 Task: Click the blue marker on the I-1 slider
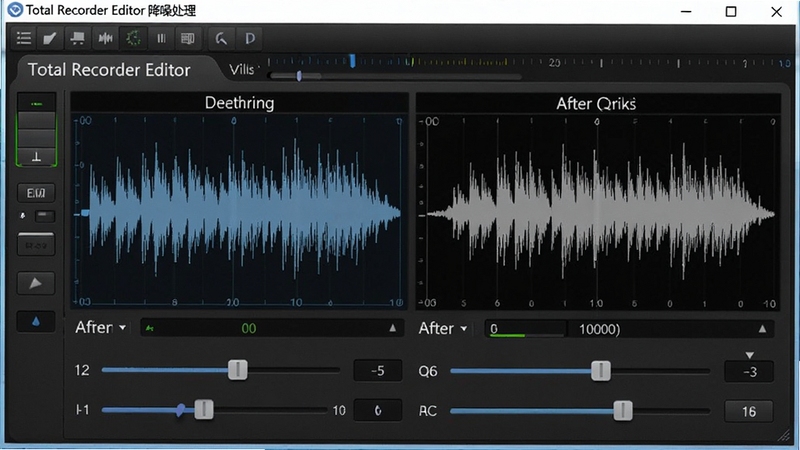(181, 410)
